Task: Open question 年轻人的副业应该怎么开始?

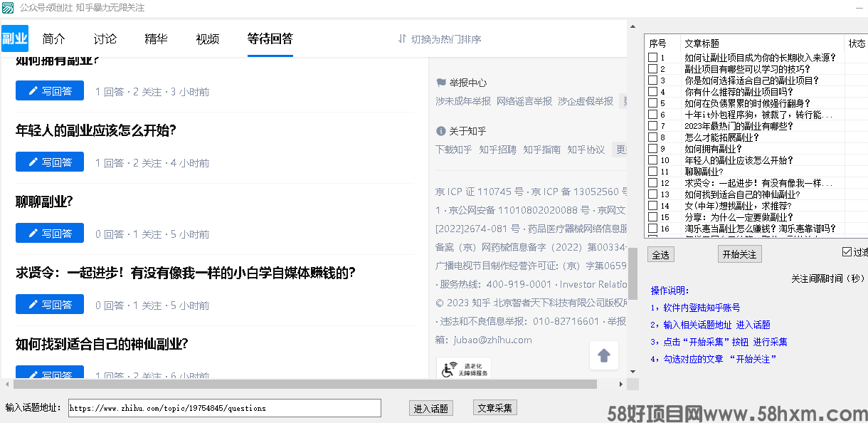Action: 96,130
